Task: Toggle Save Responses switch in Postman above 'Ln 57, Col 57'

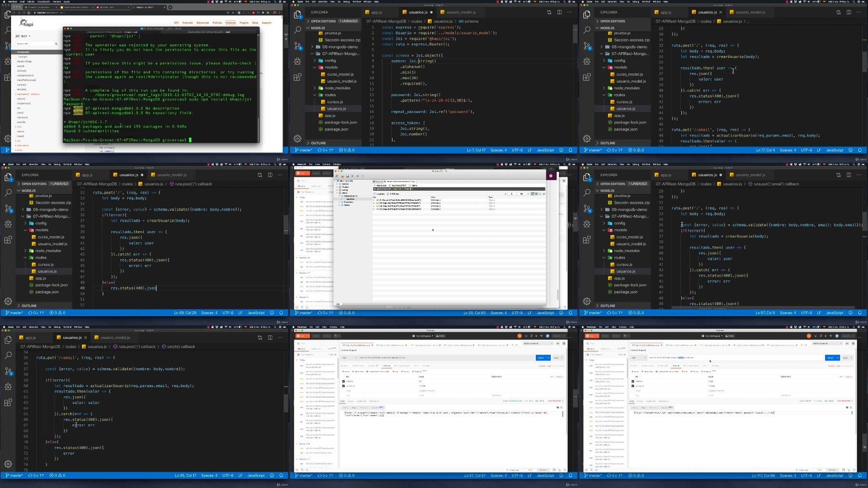Action: (298, 354)
